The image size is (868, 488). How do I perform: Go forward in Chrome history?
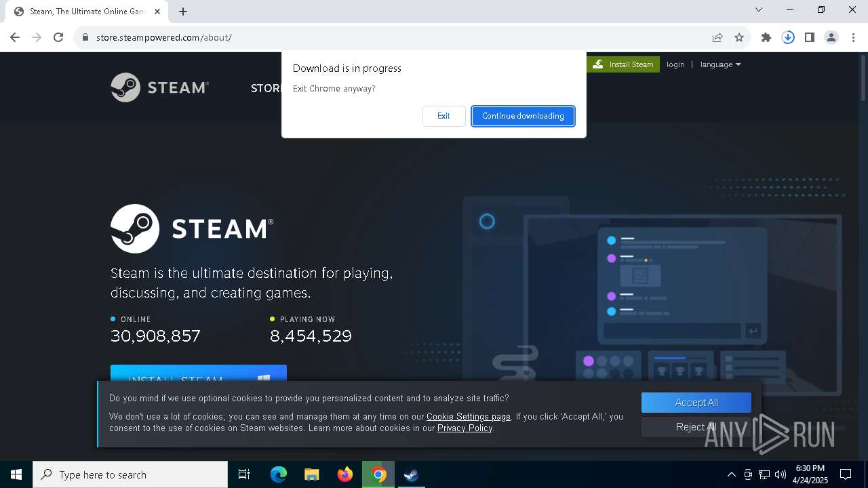pos(37,37)
